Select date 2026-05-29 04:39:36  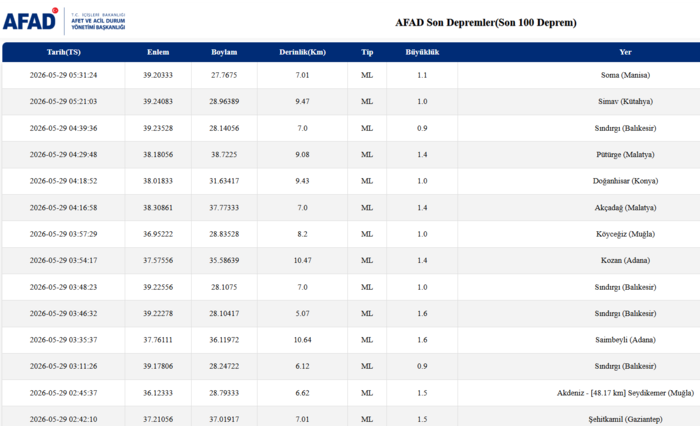pos(63,128)
